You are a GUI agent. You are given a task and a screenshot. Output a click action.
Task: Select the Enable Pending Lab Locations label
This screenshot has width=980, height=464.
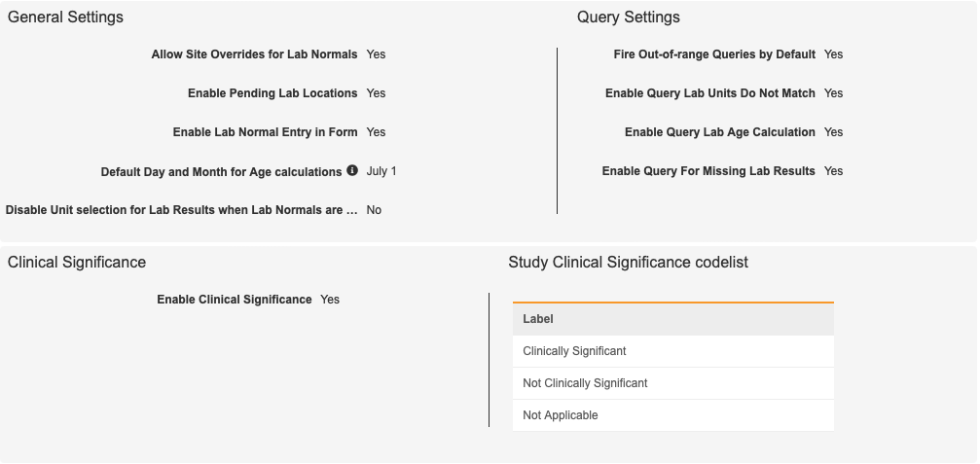(x=272, y=93)
